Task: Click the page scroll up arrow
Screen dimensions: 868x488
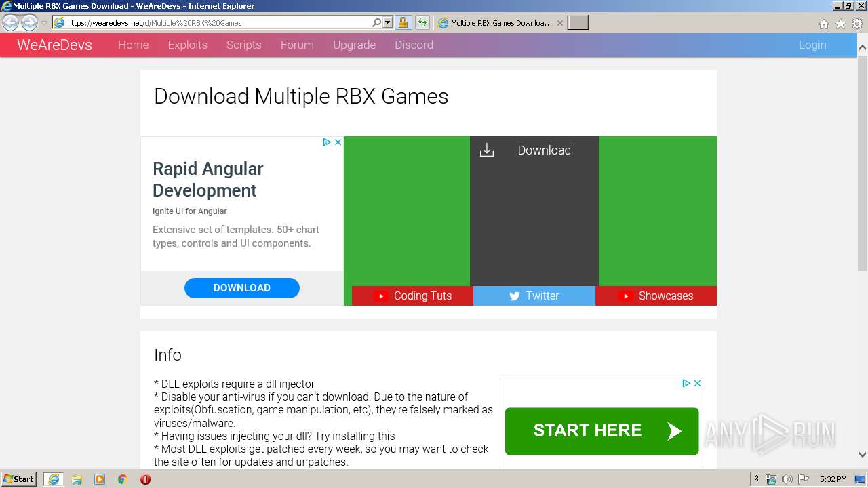Action: (x=863, y=48)
